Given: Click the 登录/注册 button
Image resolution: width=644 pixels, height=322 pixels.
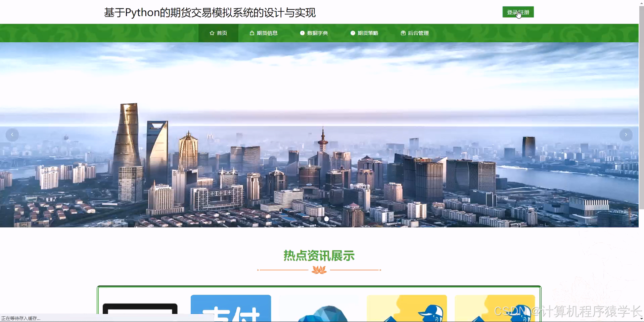Looking at the screenshot, I should click(x=518, y=12).
